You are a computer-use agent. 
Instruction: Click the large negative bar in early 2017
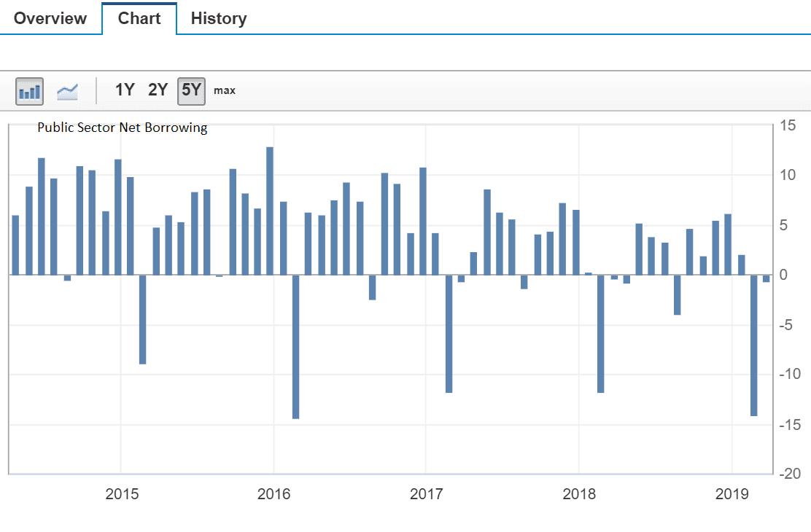pos(449,334)
